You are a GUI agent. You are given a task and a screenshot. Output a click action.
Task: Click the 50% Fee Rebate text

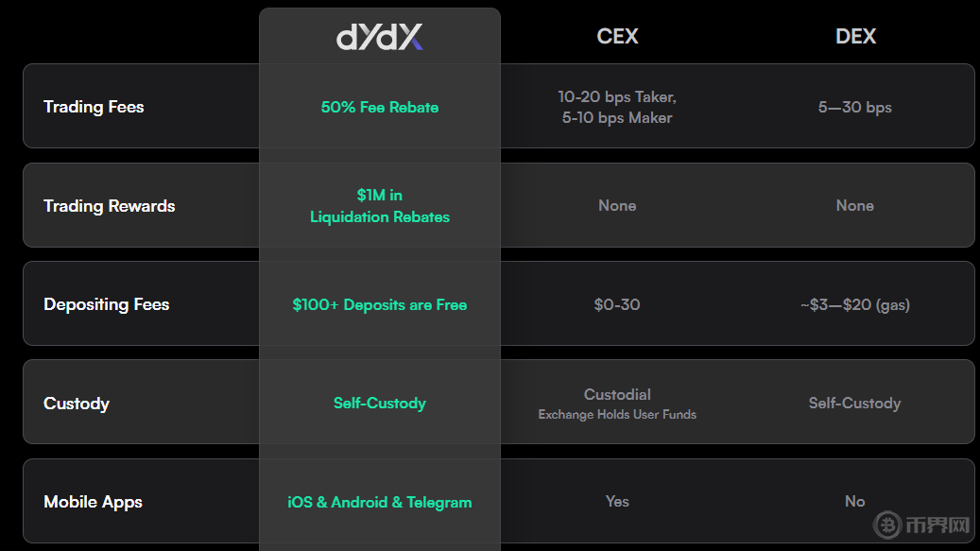pos(380,108)
